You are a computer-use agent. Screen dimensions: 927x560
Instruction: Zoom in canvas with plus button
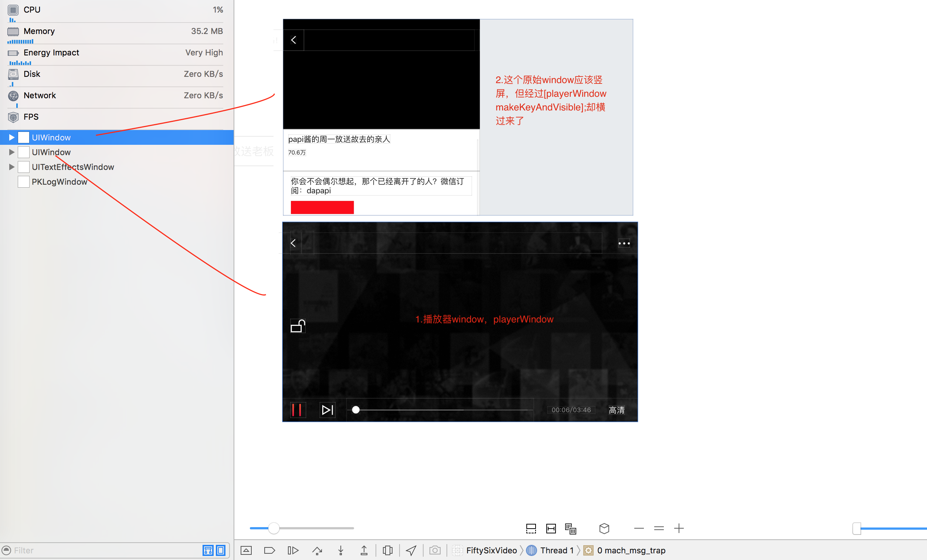coord(679,528)
